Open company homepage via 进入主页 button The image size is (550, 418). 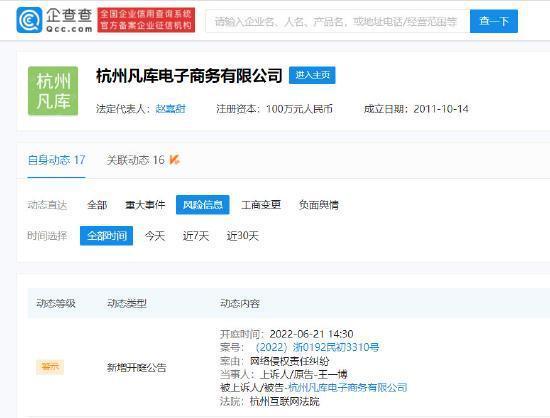312,75
